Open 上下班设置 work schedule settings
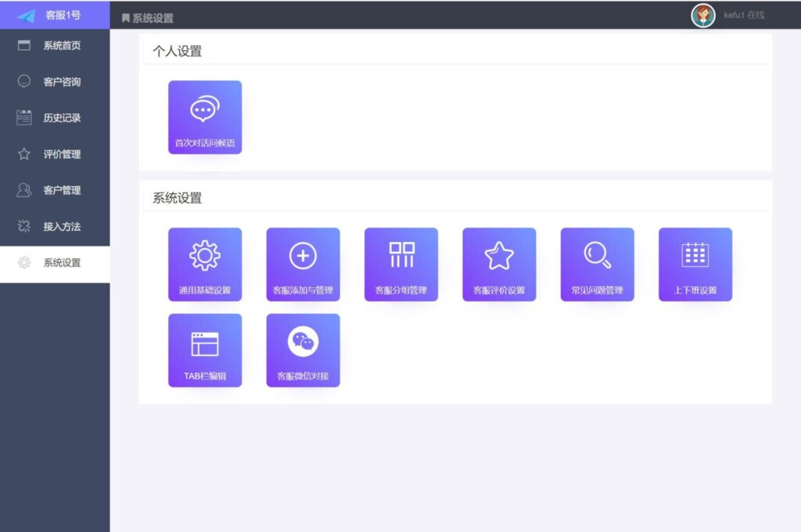 (695, 264)
